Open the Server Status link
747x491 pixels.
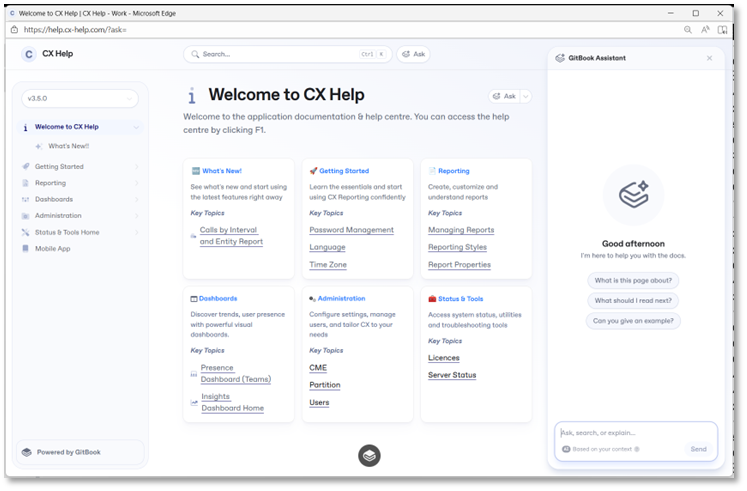point(452,375)
